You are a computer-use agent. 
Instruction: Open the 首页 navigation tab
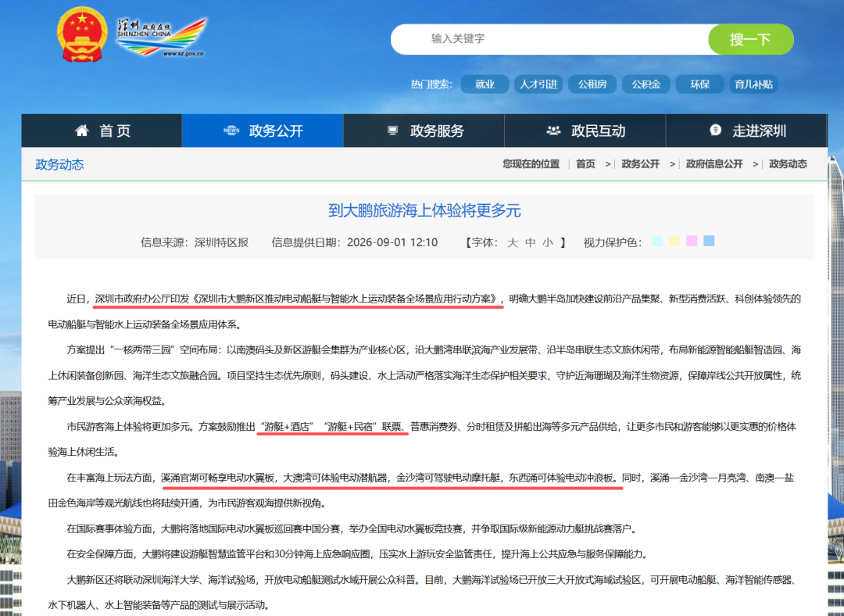[x=102, y=131]
